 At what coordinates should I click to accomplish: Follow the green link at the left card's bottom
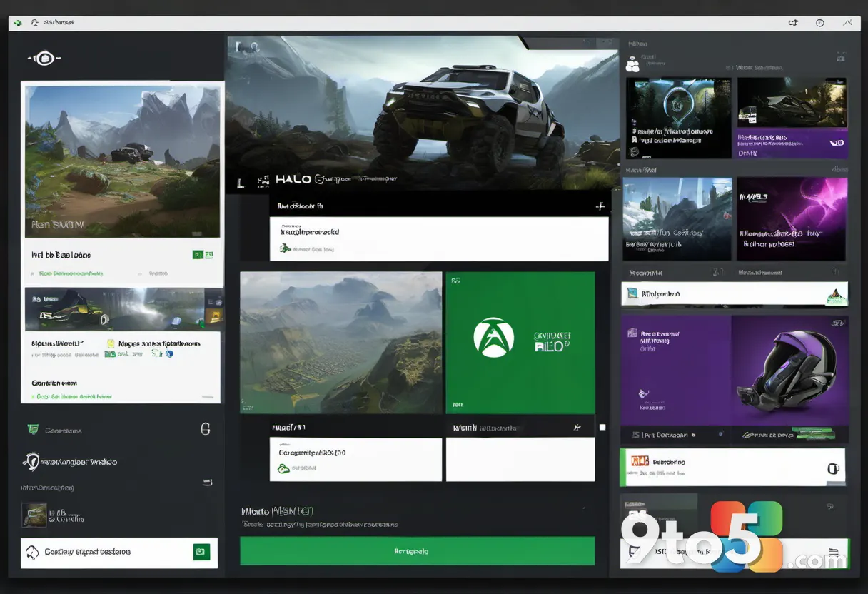pyautogui.click(x=74, y=396)
